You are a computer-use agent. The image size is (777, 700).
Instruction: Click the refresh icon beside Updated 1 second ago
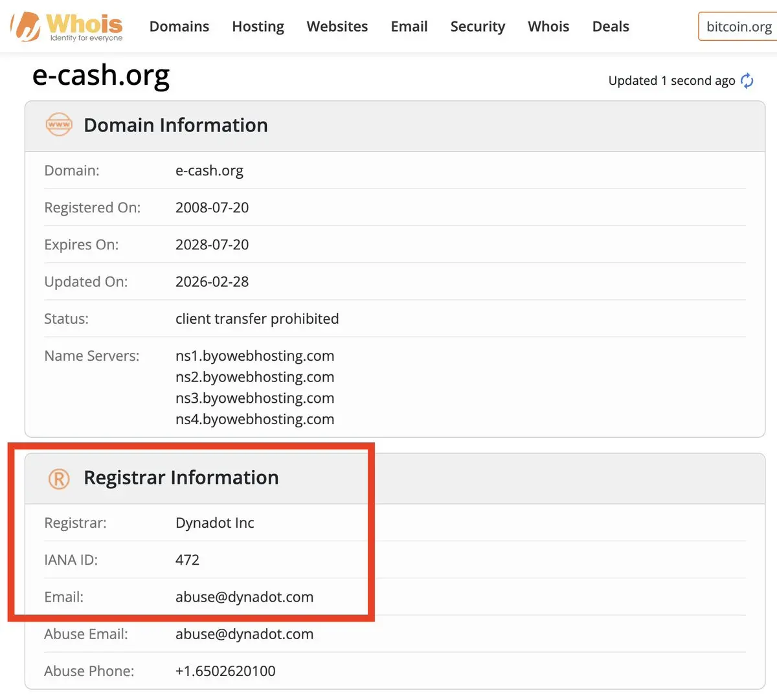747,80
